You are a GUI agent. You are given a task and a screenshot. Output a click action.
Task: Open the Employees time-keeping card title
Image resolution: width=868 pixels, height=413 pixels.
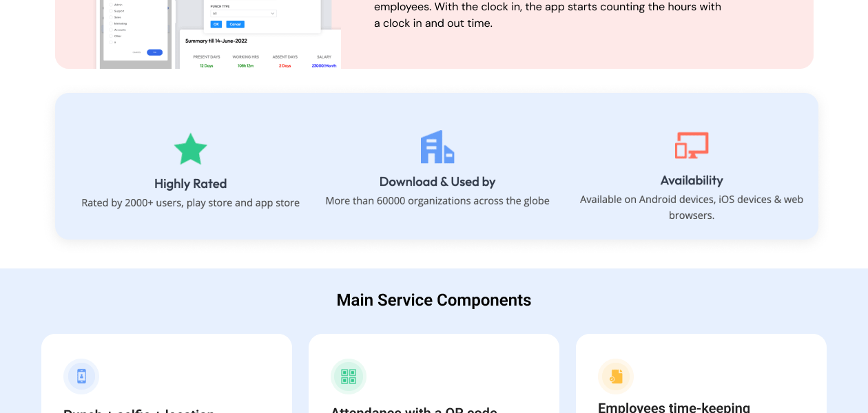pyautogui.click(x=673, y=407)
